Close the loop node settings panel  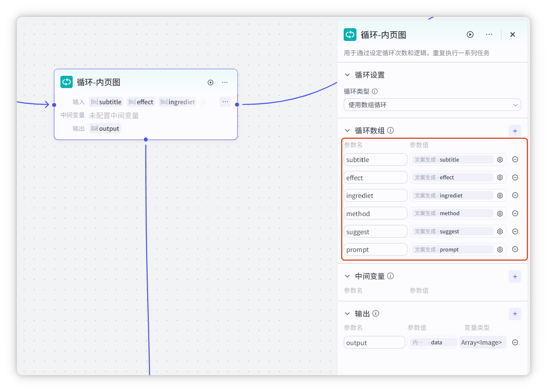pos(512,35)
